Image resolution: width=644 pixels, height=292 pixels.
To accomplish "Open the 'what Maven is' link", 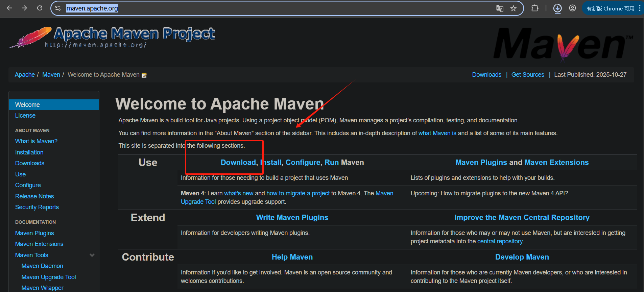I will click(437, 133).
